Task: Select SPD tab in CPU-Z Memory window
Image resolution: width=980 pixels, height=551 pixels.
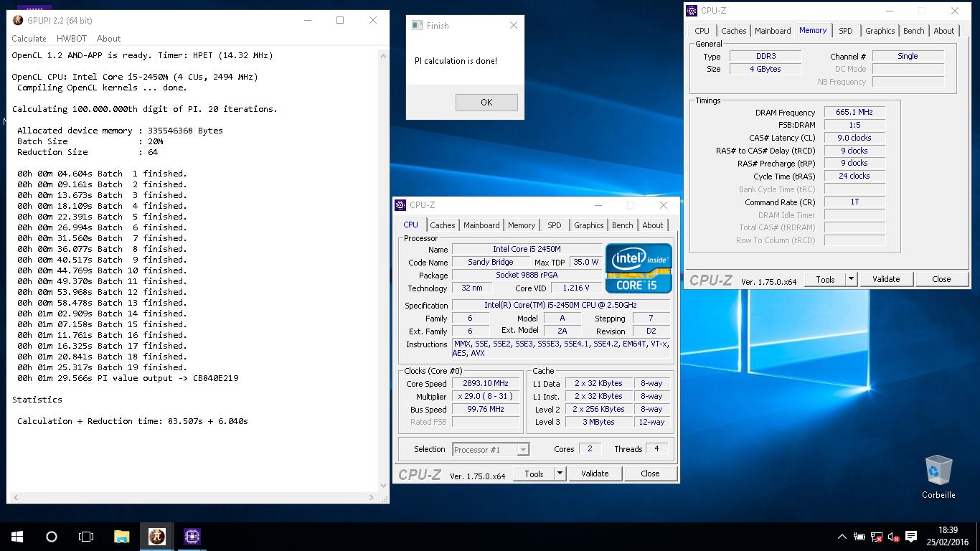Action: [846, 31]
